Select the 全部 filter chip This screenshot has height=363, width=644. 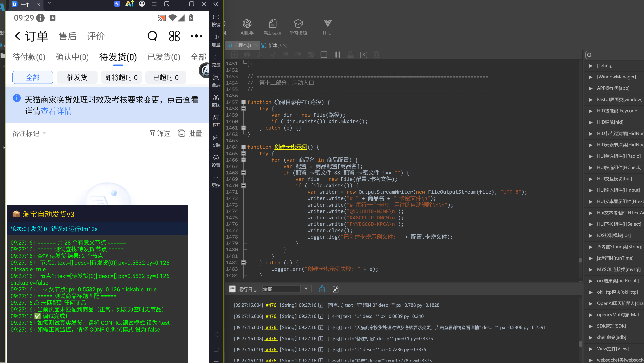point(33,77)
